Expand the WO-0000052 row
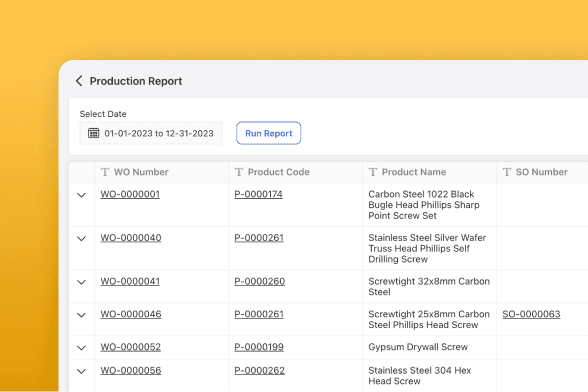The width and height of the screenshot is (588, 392). coord(81,347)
